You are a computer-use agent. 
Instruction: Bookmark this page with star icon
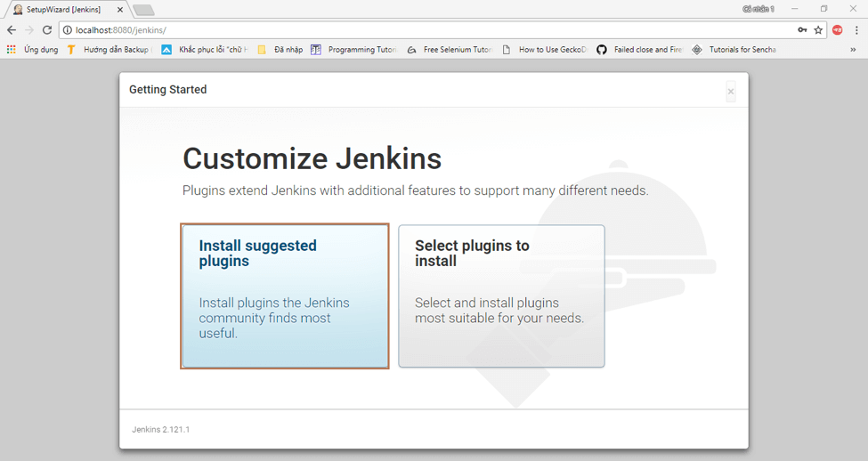click(818, 30)
